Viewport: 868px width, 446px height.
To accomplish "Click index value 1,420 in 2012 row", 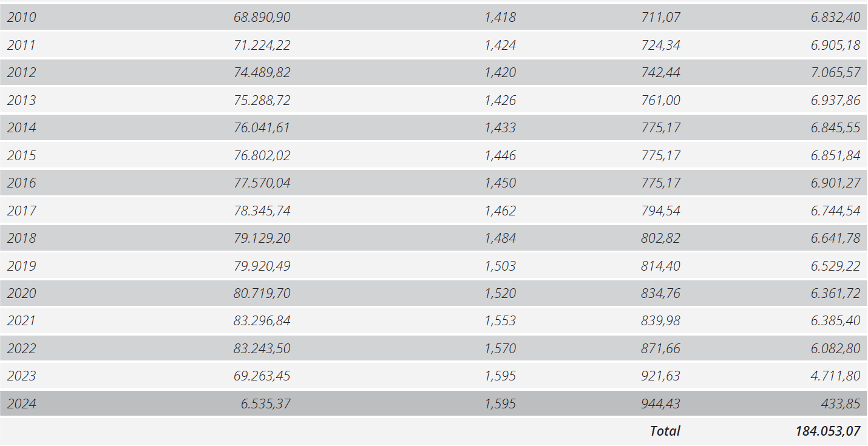I will [x=500, y=73].
